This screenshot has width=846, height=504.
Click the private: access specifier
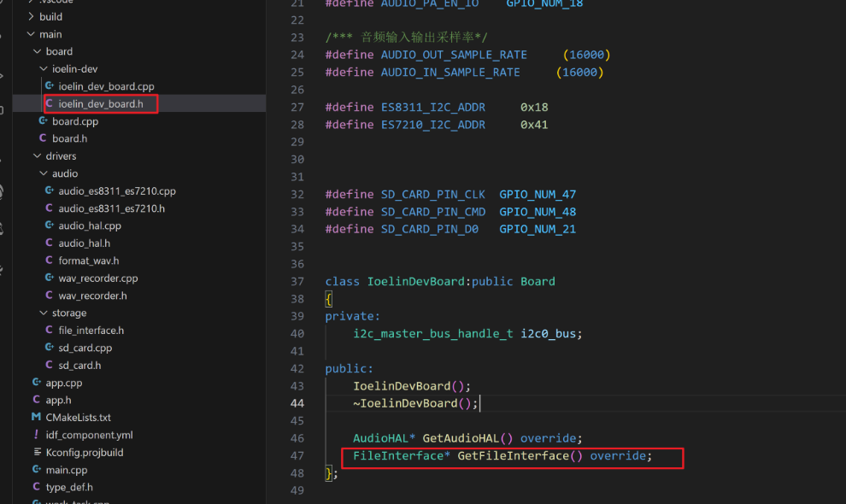352,316
